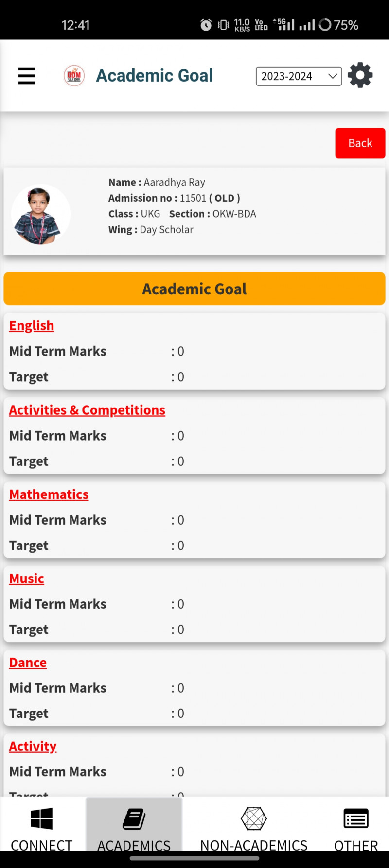
Task: Switch to the NON-ACADEMICS tab
Action: click(254, 845)
